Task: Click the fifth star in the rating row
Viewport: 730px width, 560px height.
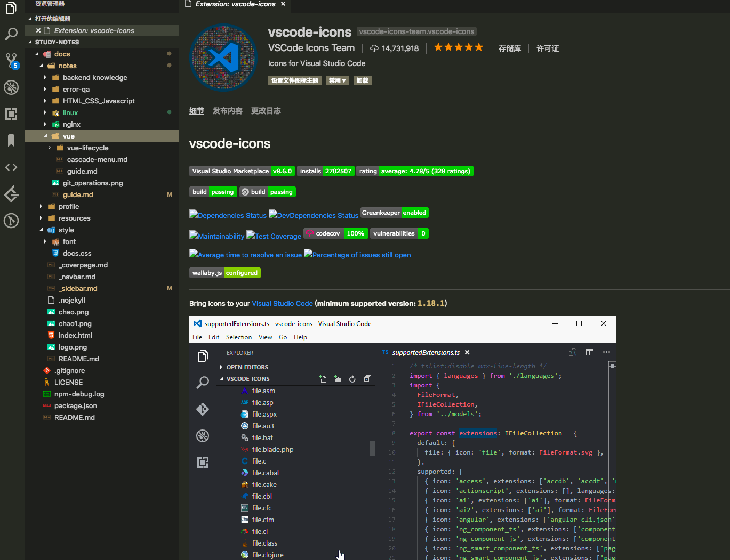Action: point(479,47)
